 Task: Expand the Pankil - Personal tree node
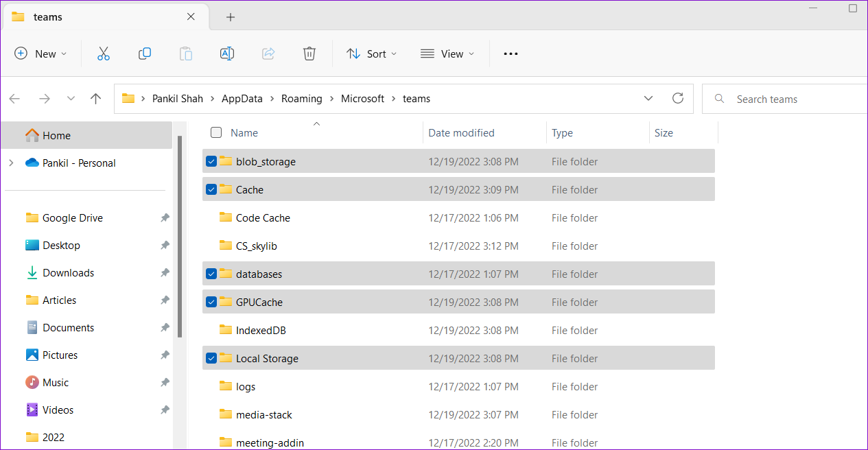(x=11, y=163)
